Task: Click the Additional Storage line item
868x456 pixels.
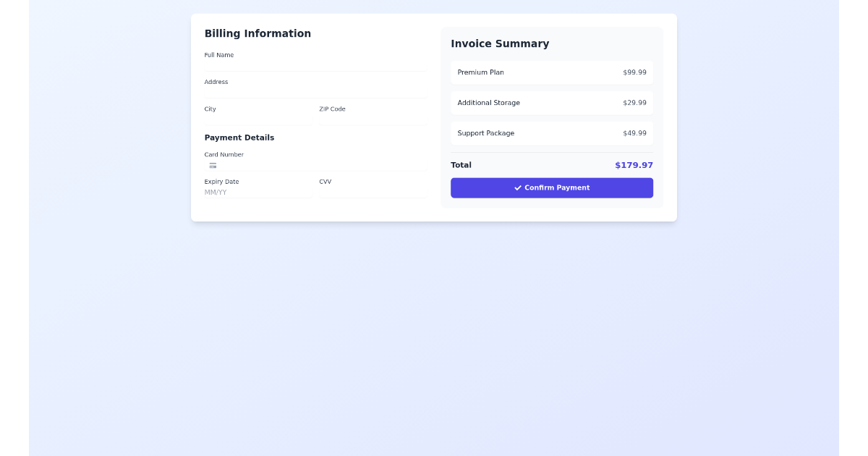Action: tap(551, 103)
